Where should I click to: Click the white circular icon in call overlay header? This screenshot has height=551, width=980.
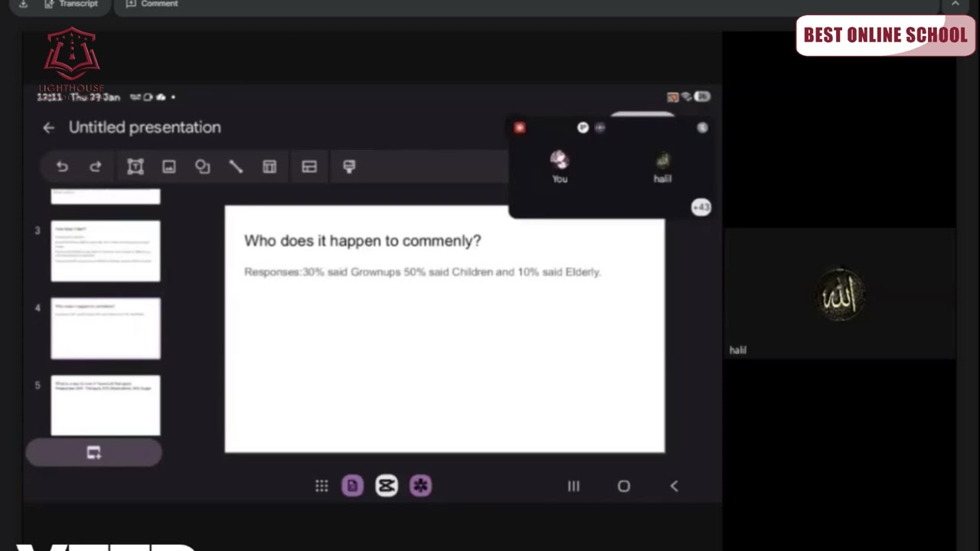[x=583, y=128]
